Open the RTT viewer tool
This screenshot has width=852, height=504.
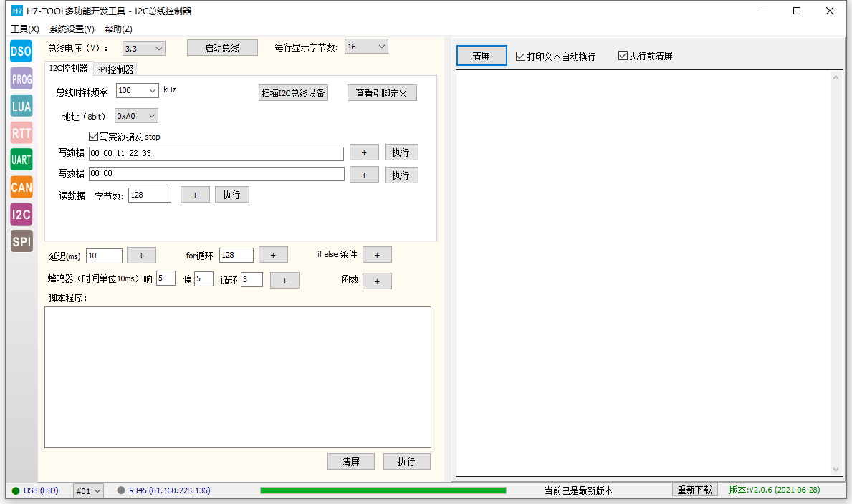click(x=21, y=132)
